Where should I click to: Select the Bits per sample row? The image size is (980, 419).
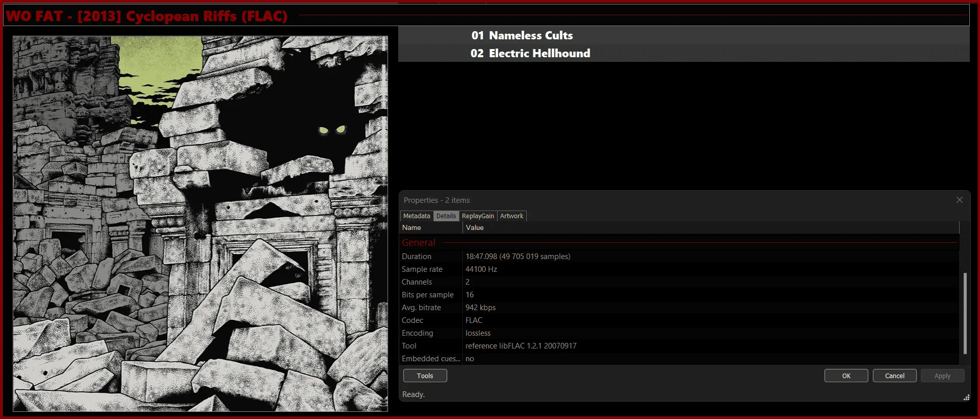pyautogui.click(x=680, y=295)
